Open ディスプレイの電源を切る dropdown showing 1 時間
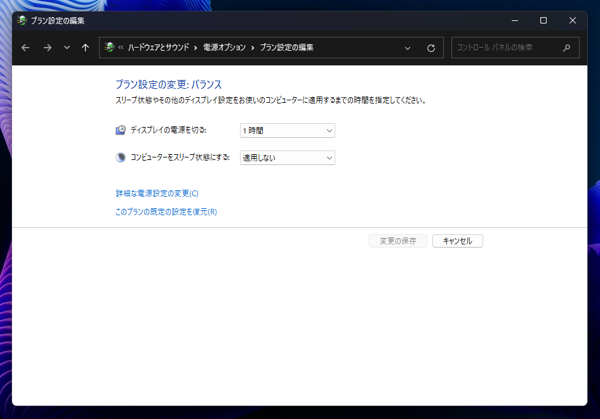 pos(287,130)
